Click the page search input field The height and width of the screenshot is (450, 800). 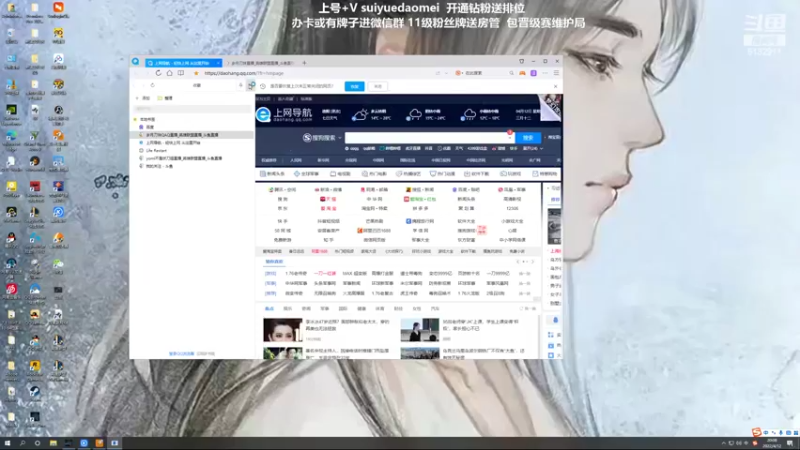[x=429, y=138]
